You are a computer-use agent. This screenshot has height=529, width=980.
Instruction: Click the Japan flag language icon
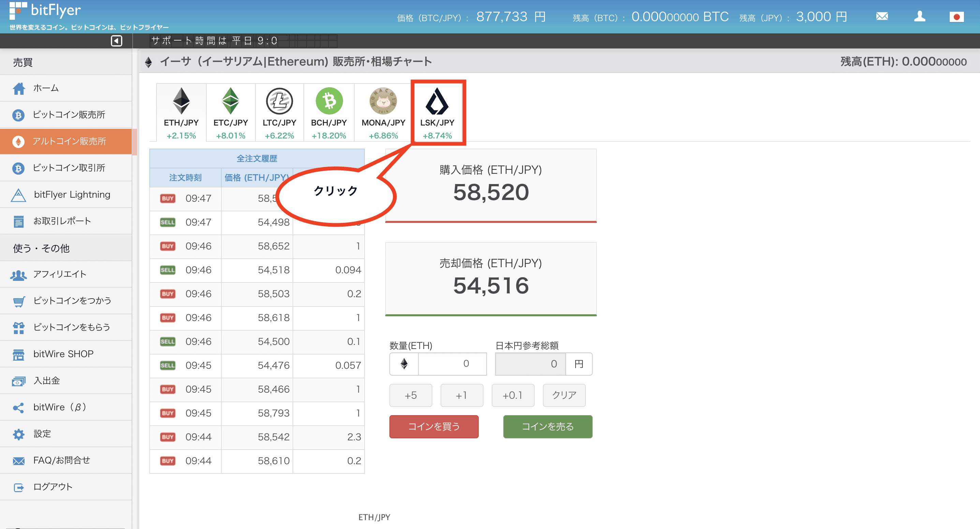coord(956,17)
